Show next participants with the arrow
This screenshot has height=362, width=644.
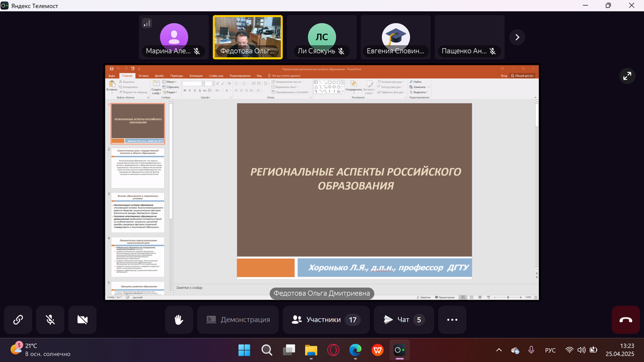[517, 37]
